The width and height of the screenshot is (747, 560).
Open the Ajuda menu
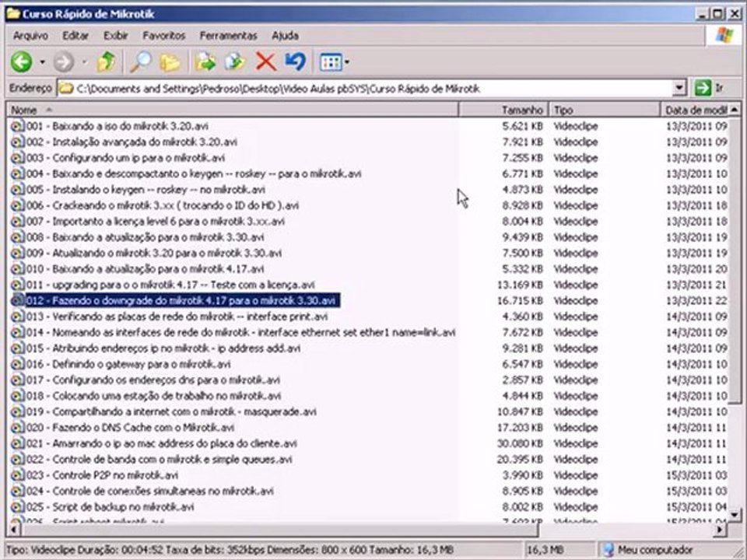click(285, 36)
